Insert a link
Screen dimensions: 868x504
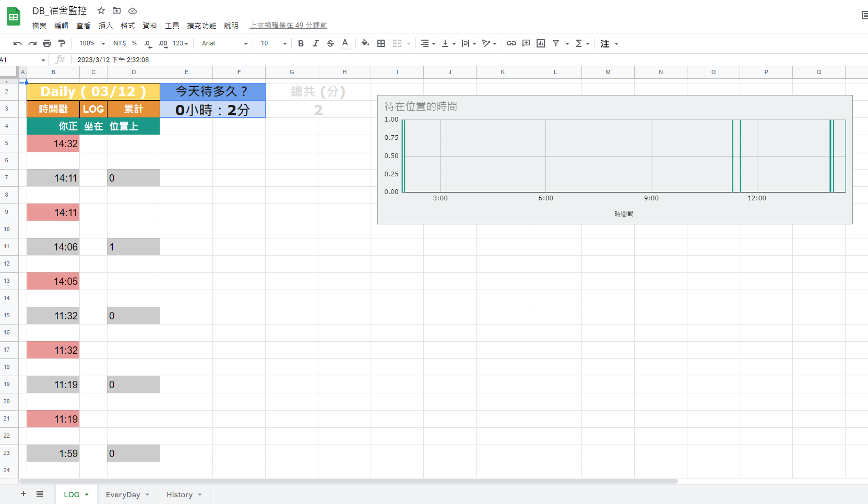click(511, 43)
